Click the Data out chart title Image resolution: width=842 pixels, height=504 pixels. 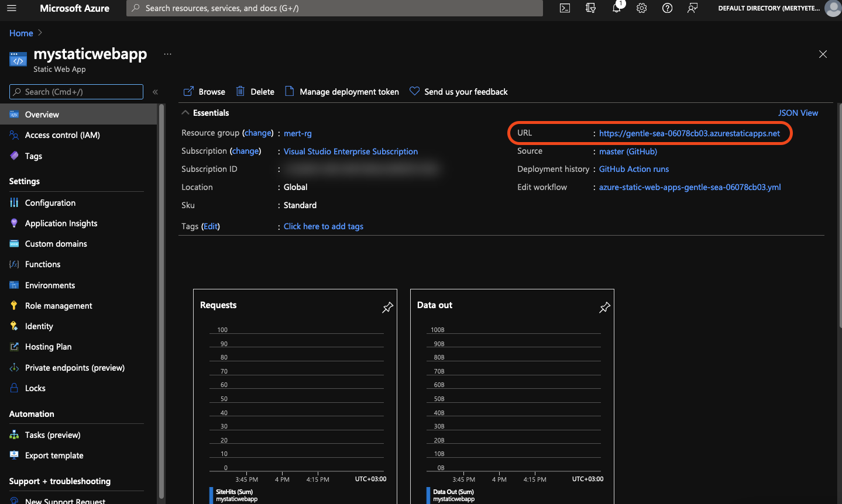(435, 305)
